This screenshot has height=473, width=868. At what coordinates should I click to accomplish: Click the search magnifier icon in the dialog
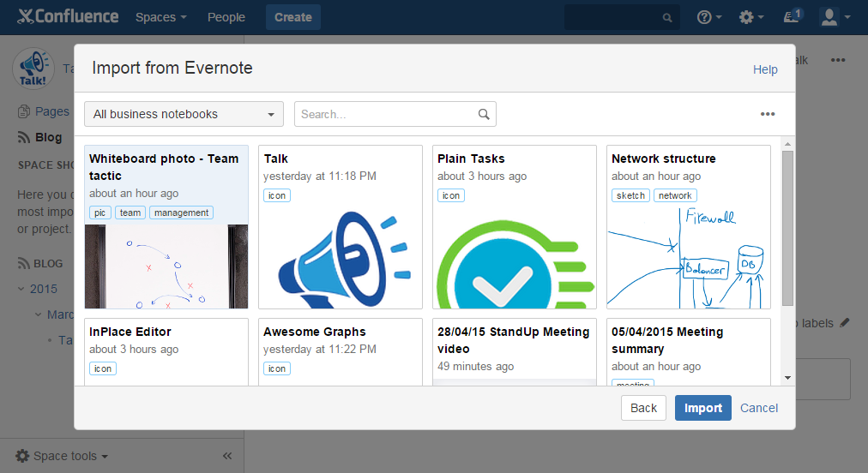484,114
